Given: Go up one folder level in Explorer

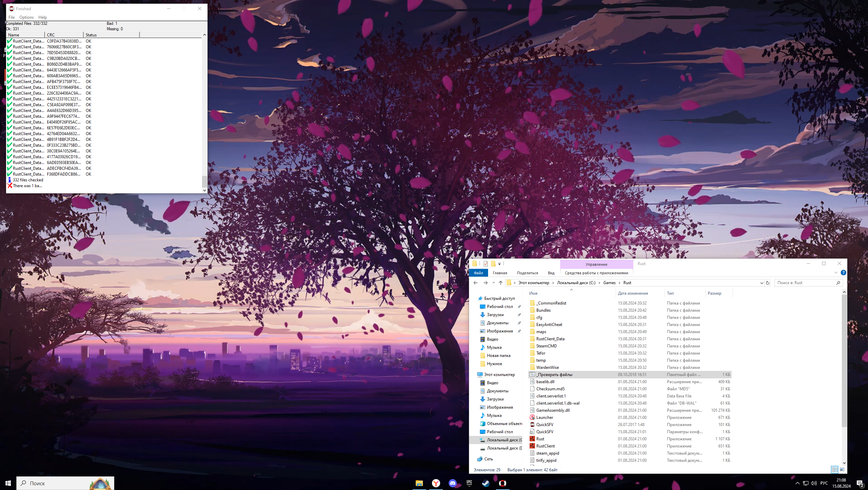Looking at the screenshot, I should (x=500, y=283).
